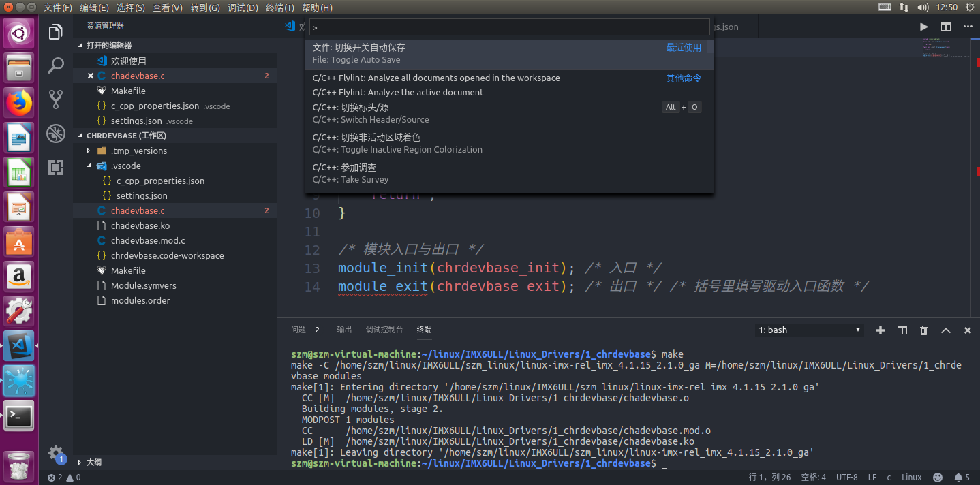
Task: Maximize the terminal panel with up chevron
Action: [x=946, y=330]
